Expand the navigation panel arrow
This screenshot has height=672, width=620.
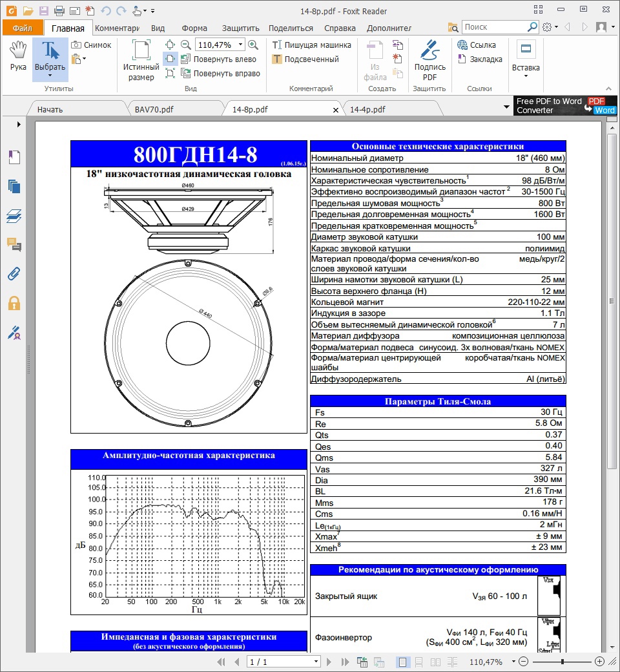[x=19, y=124]
